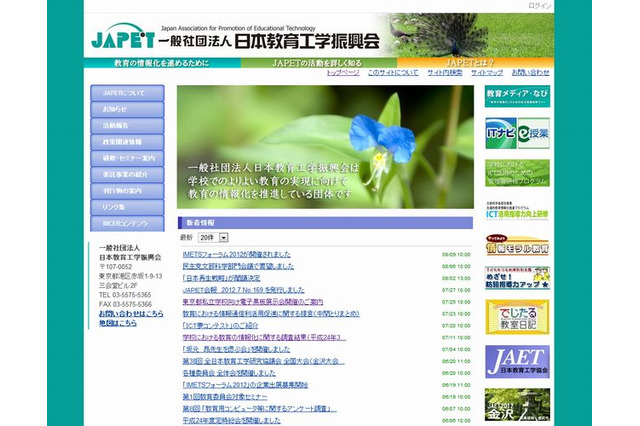Open the でじたる教室日記 banner
The image size is (640, 426).
(x=517, y=317)
